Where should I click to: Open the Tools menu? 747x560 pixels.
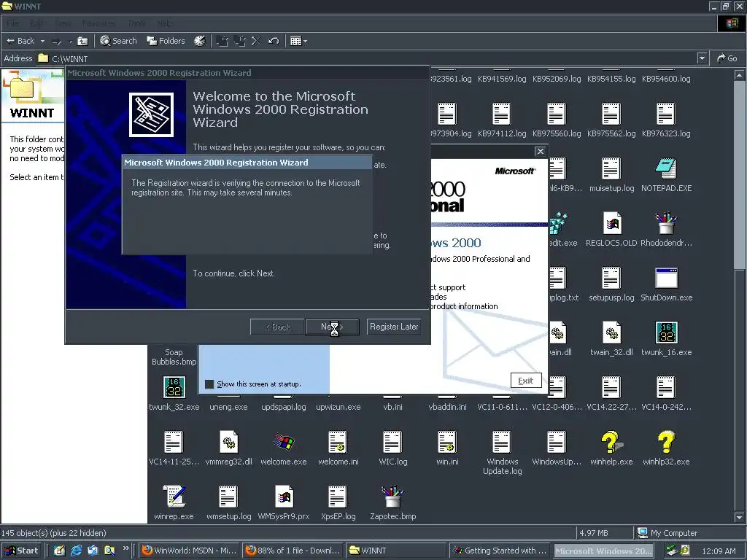coord(136,23)
